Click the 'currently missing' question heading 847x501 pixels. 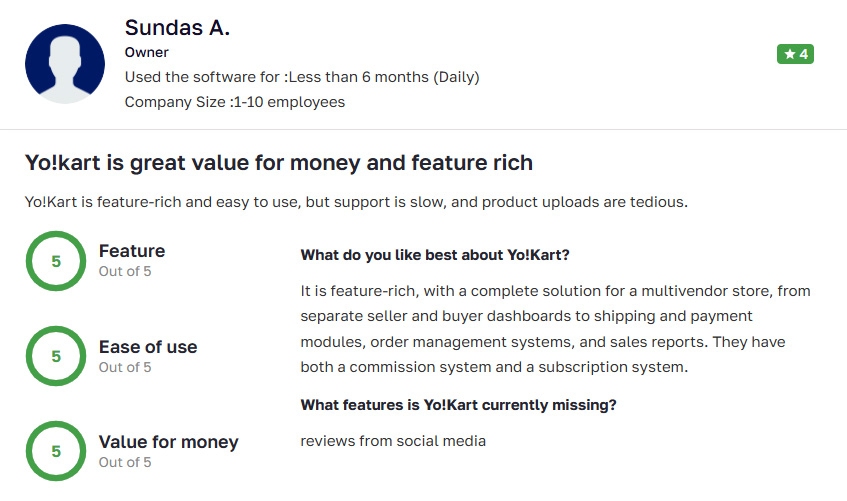(x=458, y=405)
